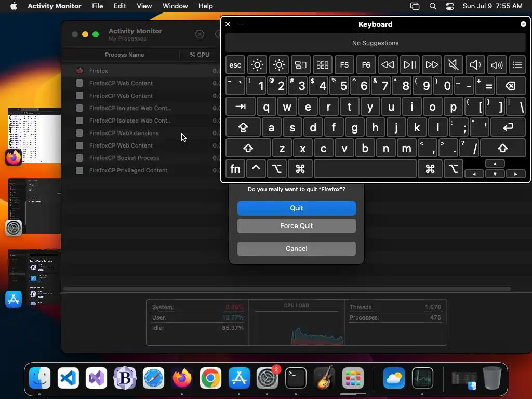Image resolution: width=532 pixels, height=399 pixels.
Task: Click the play/pause media key
Action: pos(409,65)
